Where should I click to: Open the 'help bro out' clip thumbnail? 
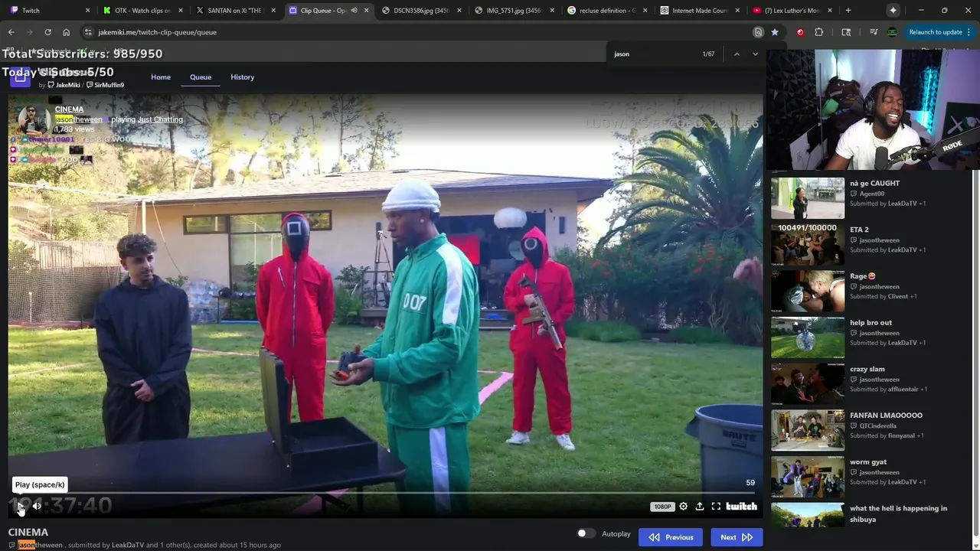(808, 337)
